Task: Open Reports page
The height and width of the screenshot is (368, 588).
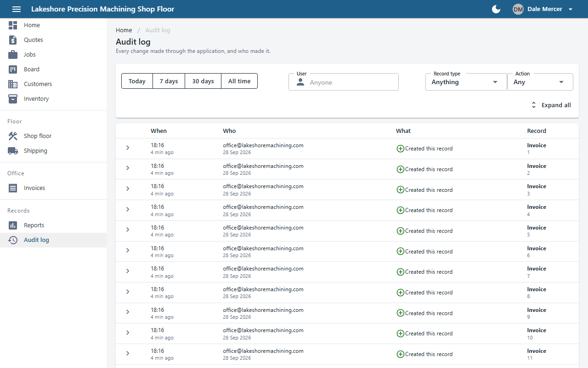Action: coord(53,225)
